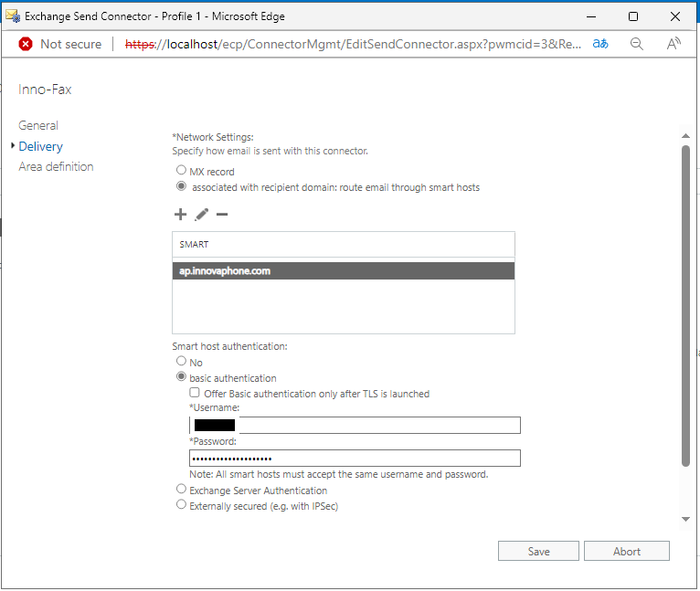The width and height of the screenshot is (700, 591).
Task: Click the Not secure label text
Action: pos(71,44)
